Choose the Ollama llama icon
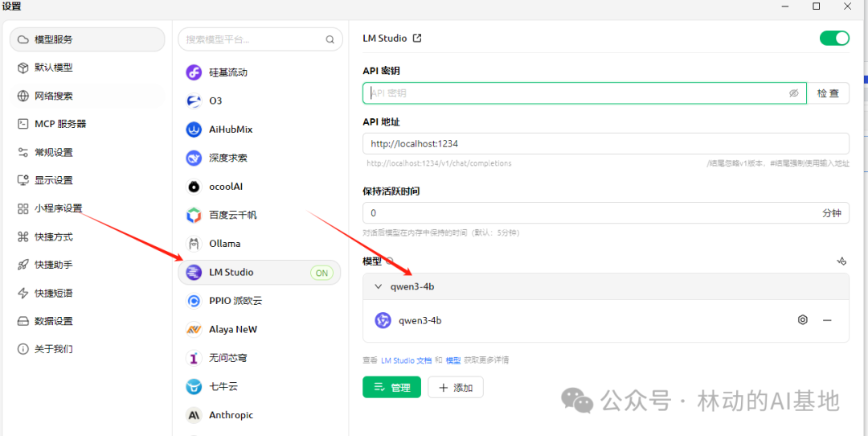 coord(194,244)
